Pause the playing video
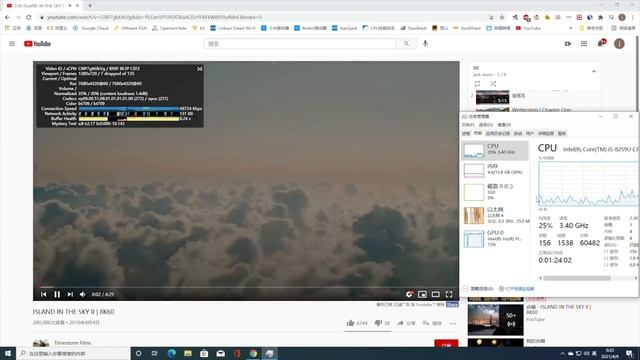Screen dimensions: 640x360 click(57, 294)
